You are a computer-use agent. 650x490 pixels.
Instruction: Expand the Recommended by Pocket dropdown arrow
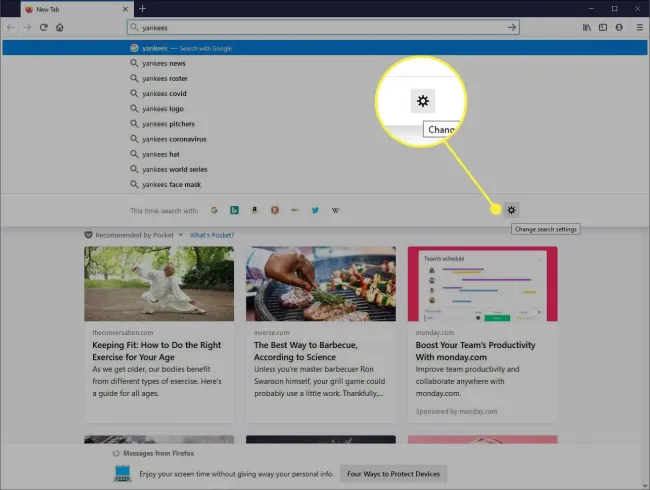click(181, 235)
